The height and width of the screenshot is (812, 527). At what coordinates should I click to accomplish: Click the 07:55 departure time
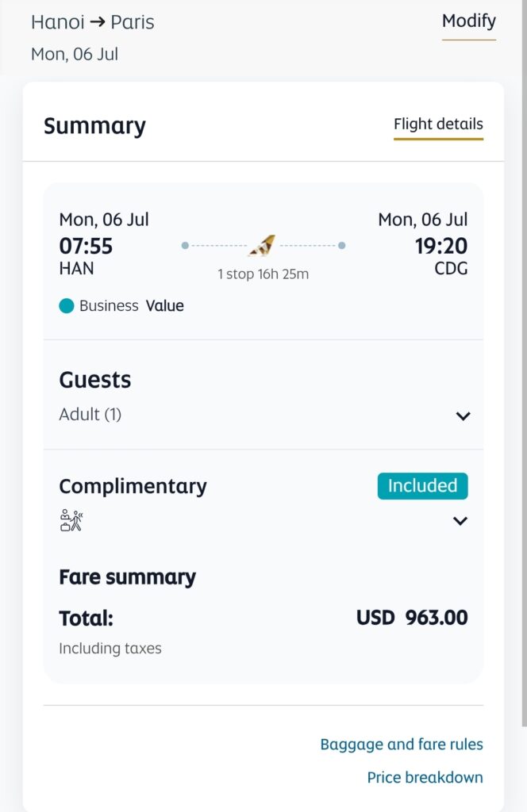pyautogui.click(x=86, y=246)
